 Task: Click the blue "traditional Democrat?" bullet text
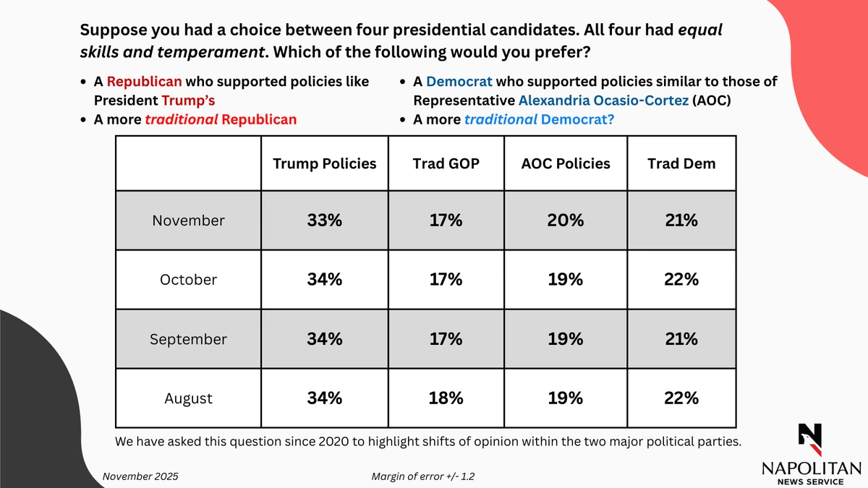click(x=539, y=119)
